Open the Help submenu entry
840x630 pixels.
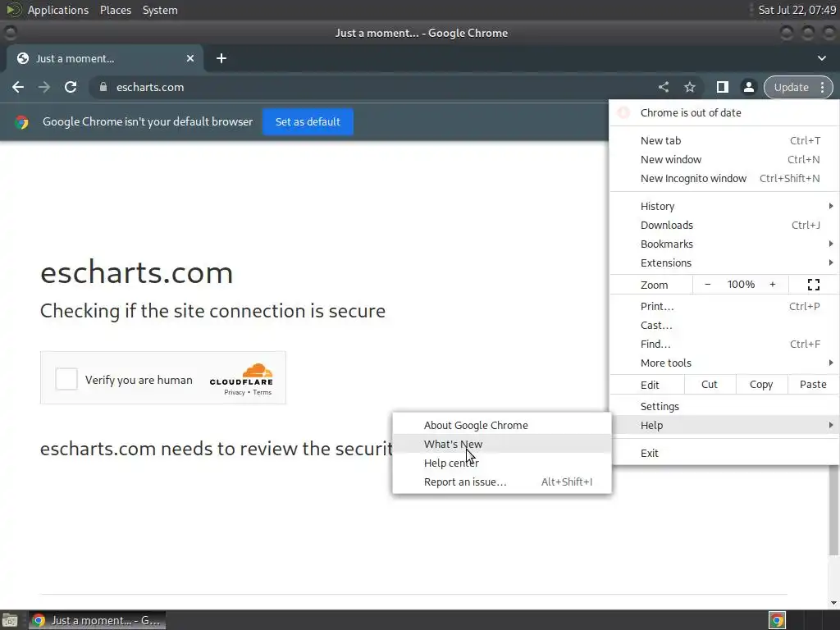tap(724, 425)
